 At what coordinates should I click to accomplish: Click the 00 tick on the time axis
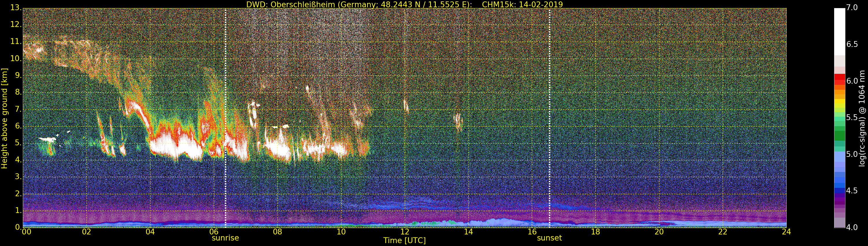[x=26, y=232]
